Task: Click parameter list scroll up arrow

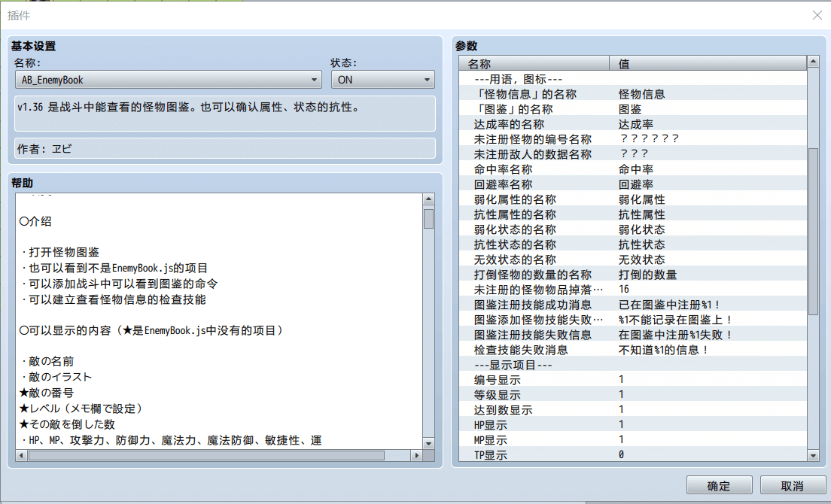Action: click(x=813, y=62)
